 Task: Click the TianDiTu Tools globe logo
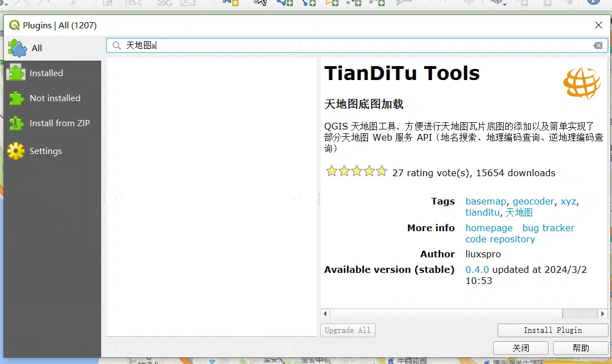point(581,83)
